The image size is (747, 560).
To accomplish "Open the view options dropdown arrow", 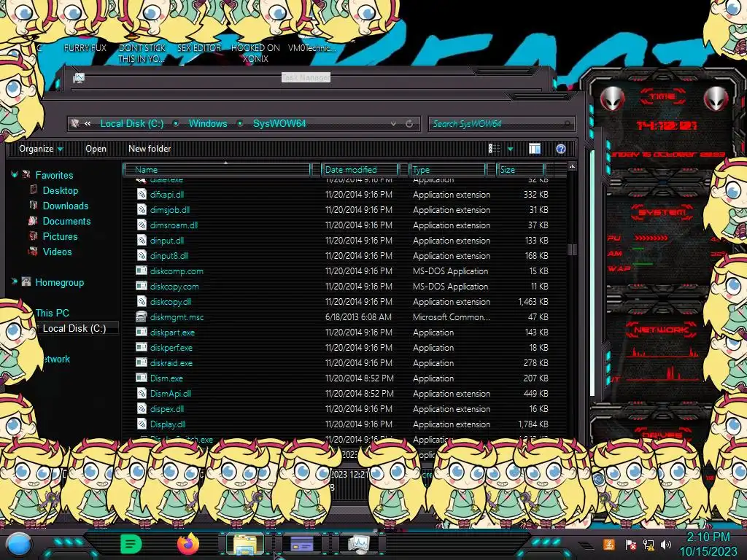I will point(510,149).
